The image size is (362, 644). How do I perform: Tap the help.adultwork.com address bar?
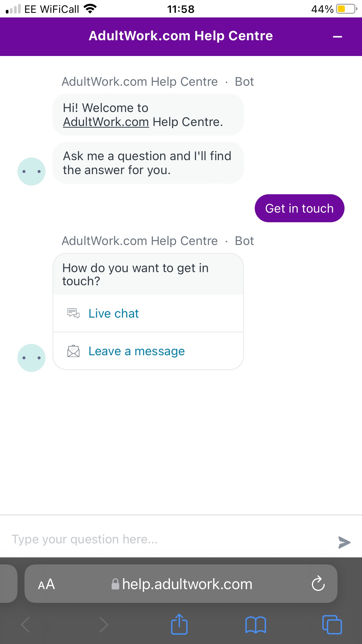pos(187,584)
